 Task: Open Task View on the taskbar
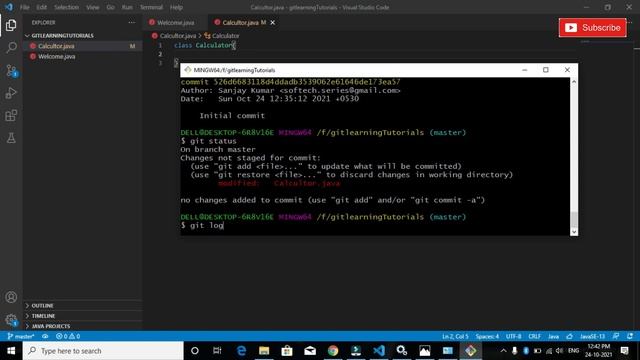coord(217,351)
